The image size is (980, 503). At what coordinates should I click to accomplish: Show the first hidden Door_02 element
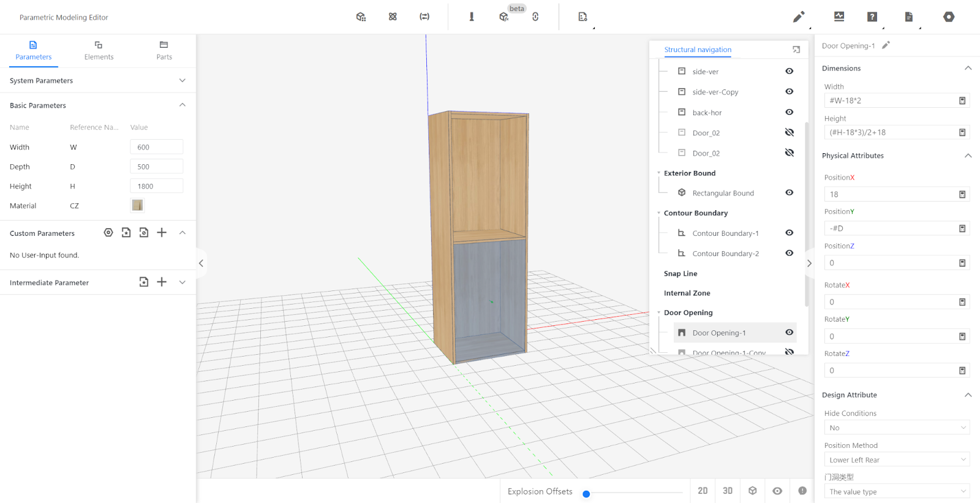790,133
